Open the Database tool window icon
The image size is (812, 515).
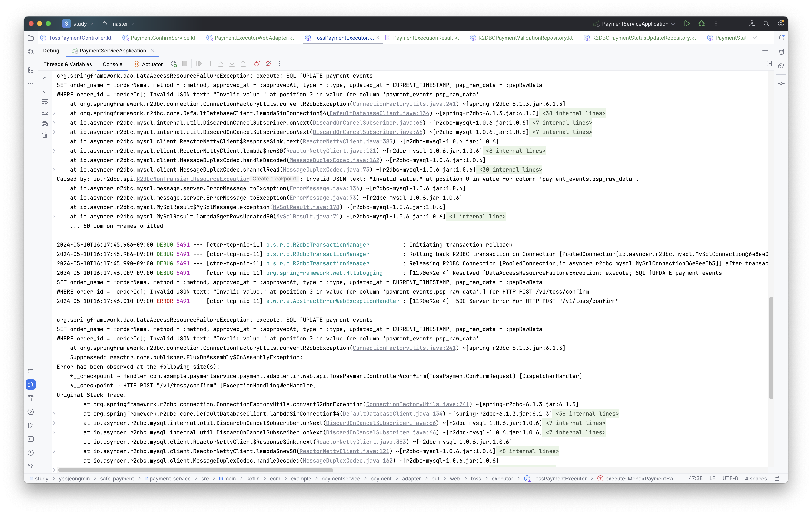[x=781, y=52]
